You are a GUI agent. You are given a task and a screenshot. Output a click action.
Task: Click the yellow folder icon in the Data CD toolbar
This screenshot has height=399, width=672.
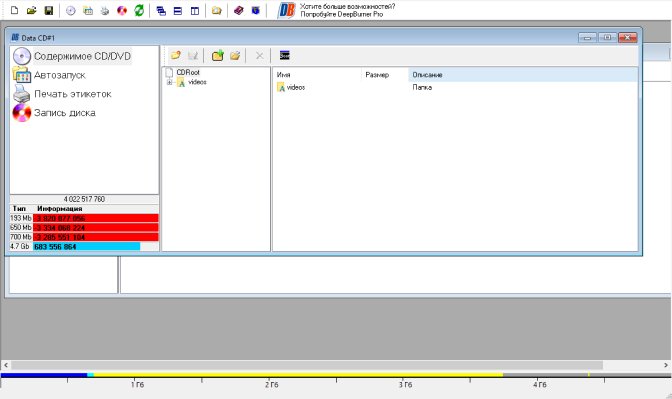click(176, 55)
